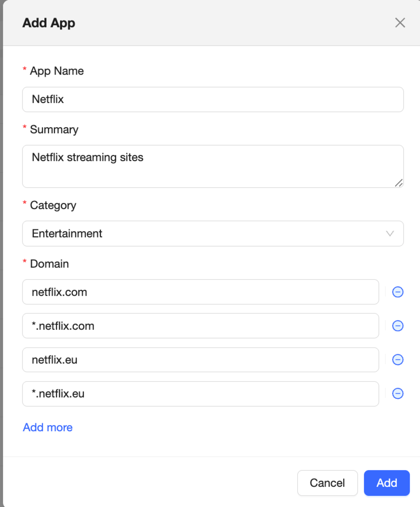Click Add more to add a domain

point(48,427)
